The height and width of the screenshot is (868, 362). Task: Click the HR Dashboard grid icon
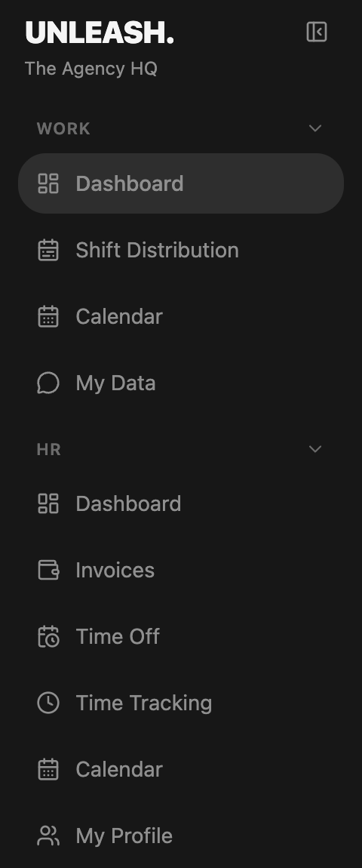[x=48, y=503]
